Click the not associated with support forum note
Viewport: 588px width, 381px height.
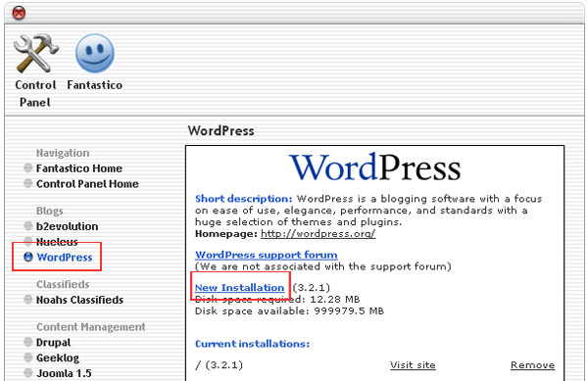pyautogui.click(x=323, y=266)
